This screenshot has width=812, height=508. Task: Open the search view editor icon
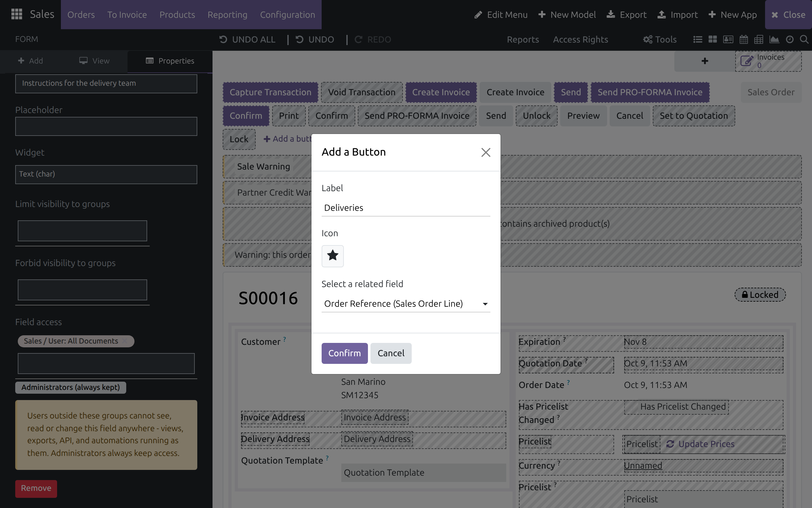point(804,40)
